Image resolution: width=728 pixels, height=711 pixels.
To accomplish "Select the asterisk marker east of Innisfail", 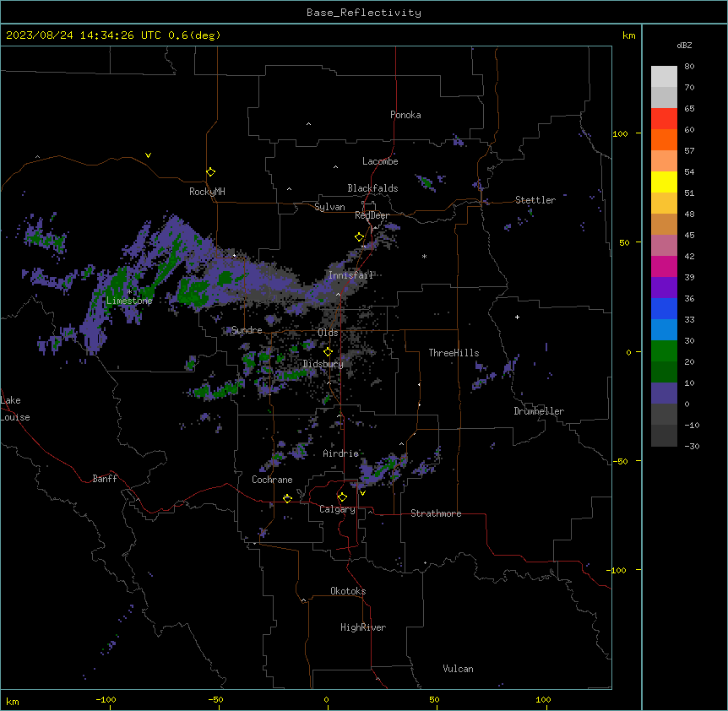I will point(424,256).
